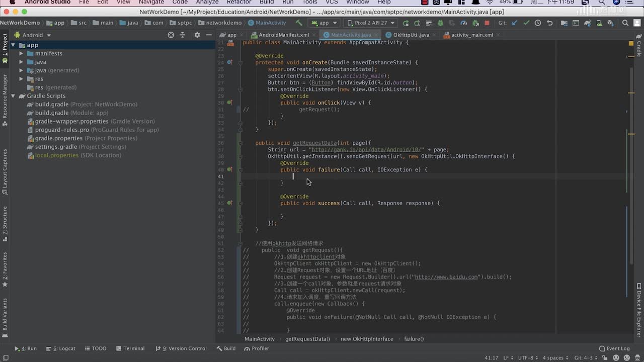This screenshot has width=644, height=362.
Task: Toggle the 2: Favorites side tab
Action: (5, 269)
